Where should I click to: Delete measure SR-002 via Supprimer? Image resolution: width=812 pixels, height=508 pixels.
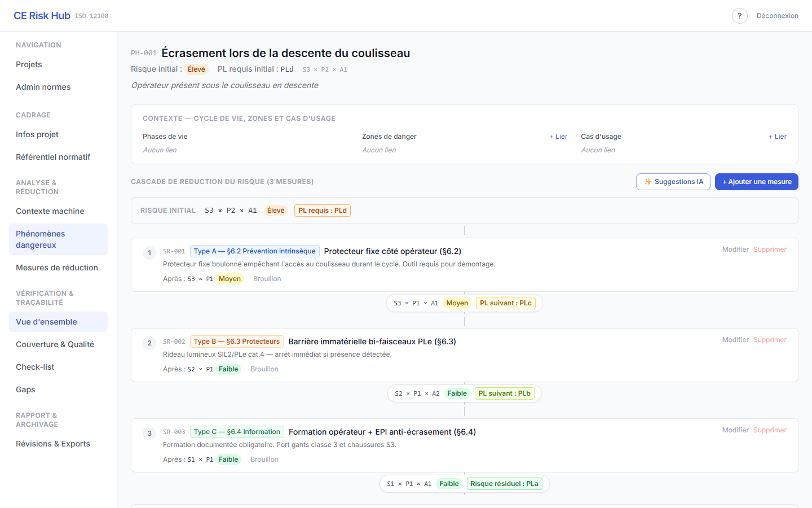pos(770,340)
